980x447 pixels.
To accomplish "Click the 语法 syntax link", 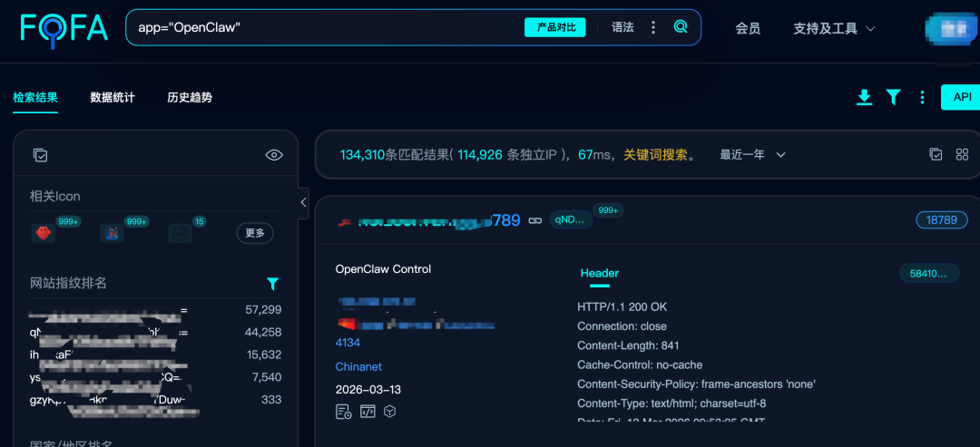I will pyautogui.click(x=622, y=27).
